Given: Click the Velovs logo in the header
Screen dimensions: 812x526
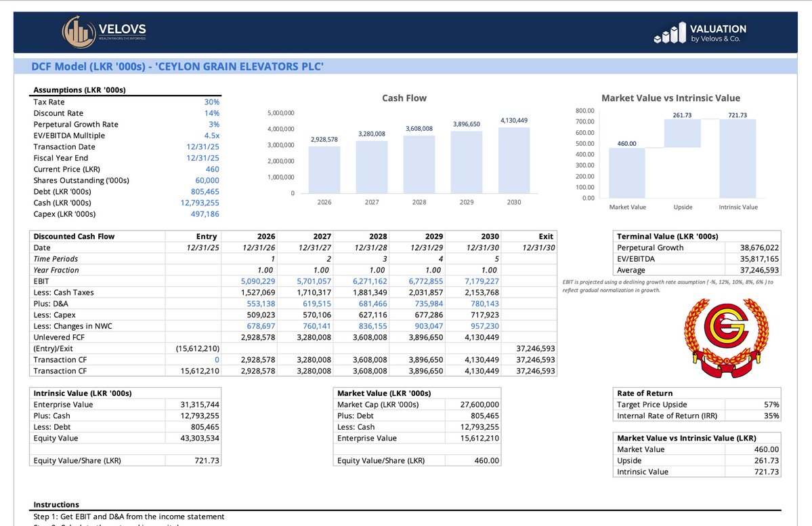Looking at the screenshot, I should point(104,32).
